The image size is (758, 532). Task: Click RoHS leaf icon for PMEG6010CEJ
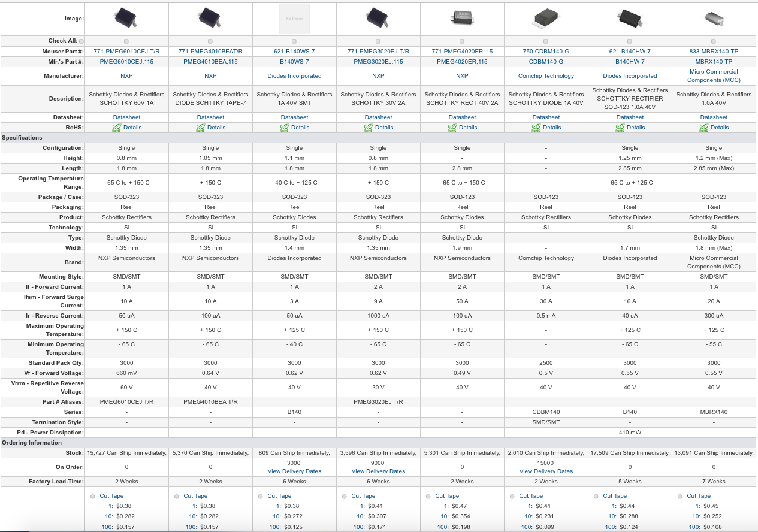click(x=116, y=127)
